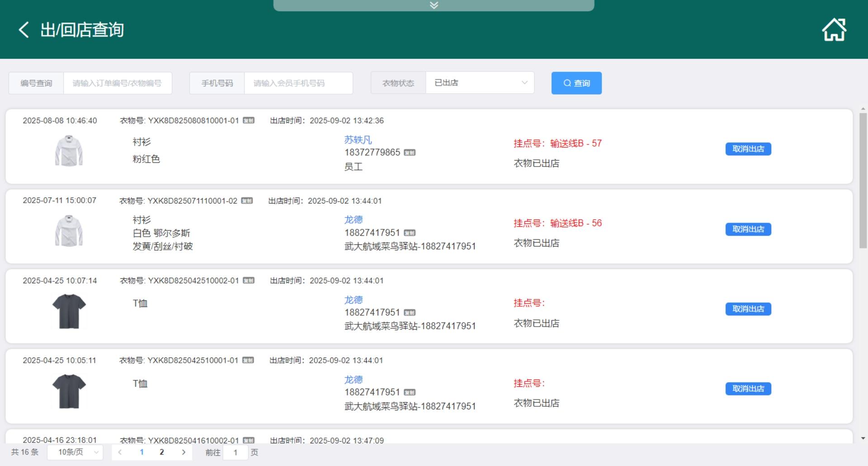The width and height of the screenshot is (868, 466).
Task: Cancel checkout for 输送线B - 57 garment
Action: click(748, 149)
